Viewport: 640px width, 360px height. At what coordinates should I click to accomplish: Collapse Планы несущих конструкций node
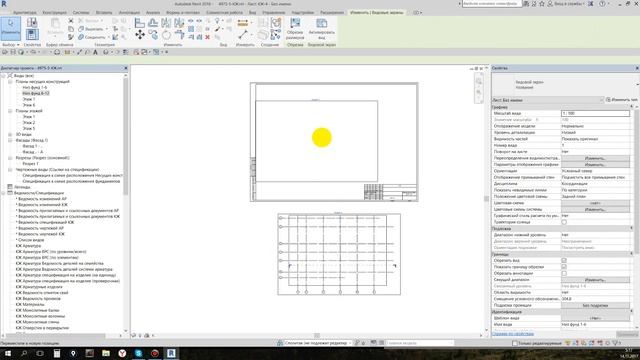(x=10, y=82)
